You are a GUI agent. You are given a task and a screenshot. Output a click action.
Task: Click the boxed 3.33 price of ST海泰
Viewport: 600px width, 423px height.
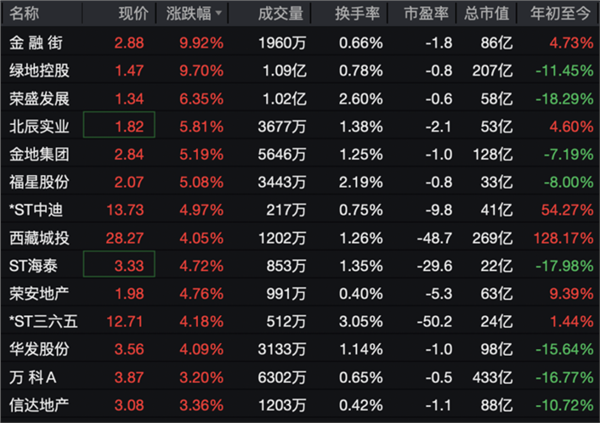120,266
